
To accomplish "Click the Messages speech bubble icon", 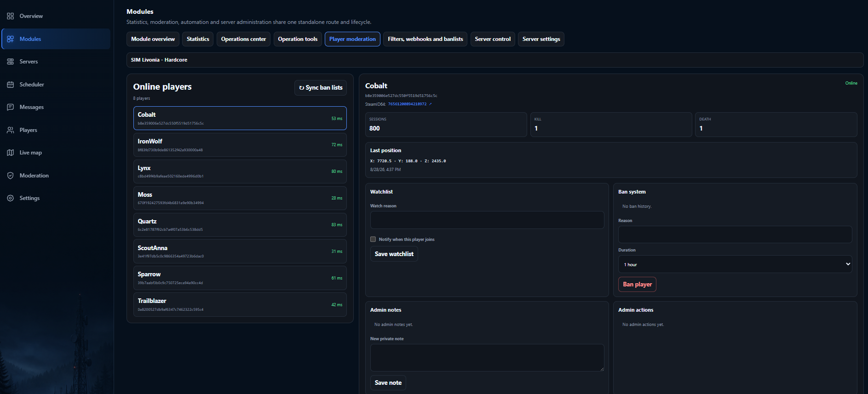I will (x=10, y=107).
